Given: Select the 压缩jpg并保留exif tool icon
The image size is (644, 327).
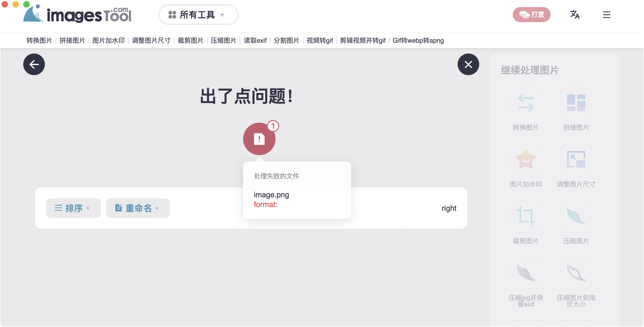Looking at the screenshot, I should 526,273.
